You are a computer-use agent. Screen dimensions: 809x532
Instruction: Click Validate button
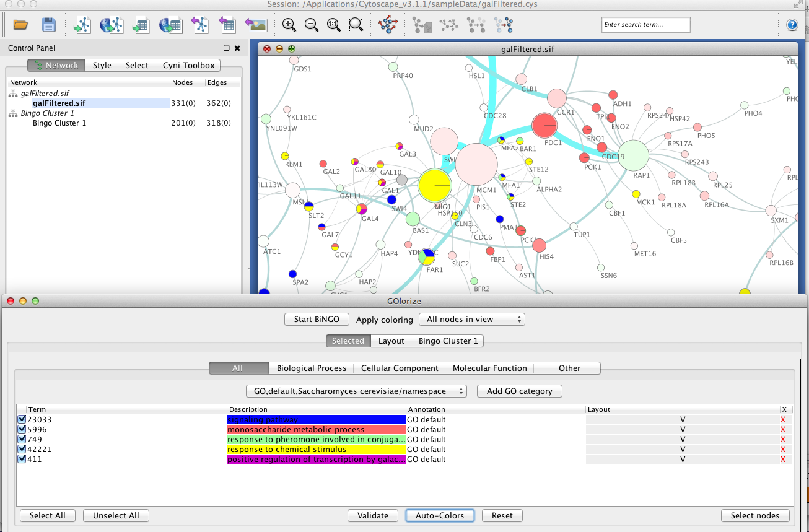(x=373, y=515)
